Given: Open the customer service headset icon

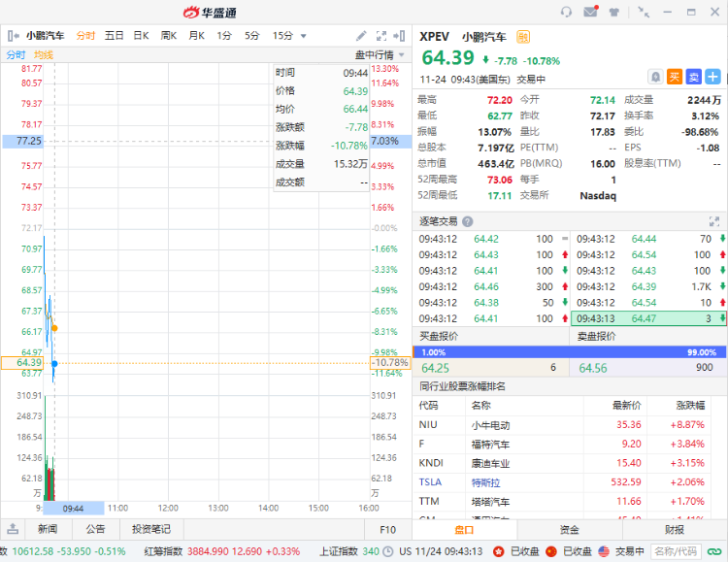Looking at the screenshot, I should tap(567, 13).
